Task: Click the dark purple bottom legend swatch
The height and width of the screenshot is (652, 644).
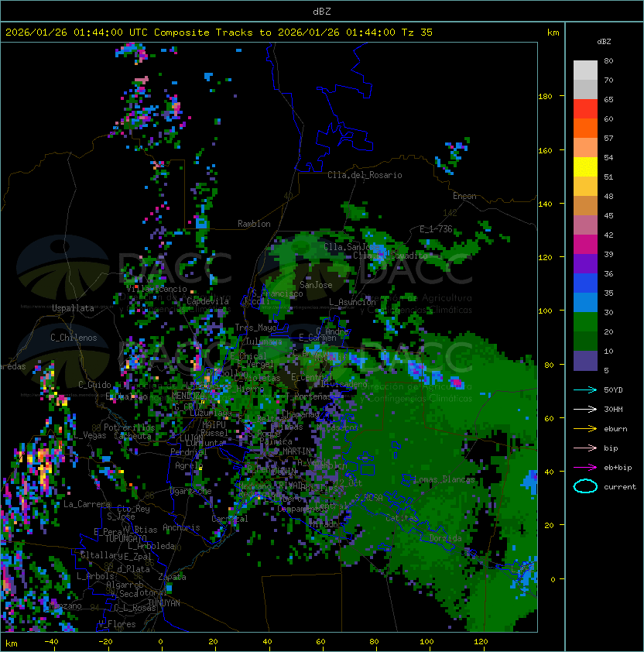Action: [585, 361]
